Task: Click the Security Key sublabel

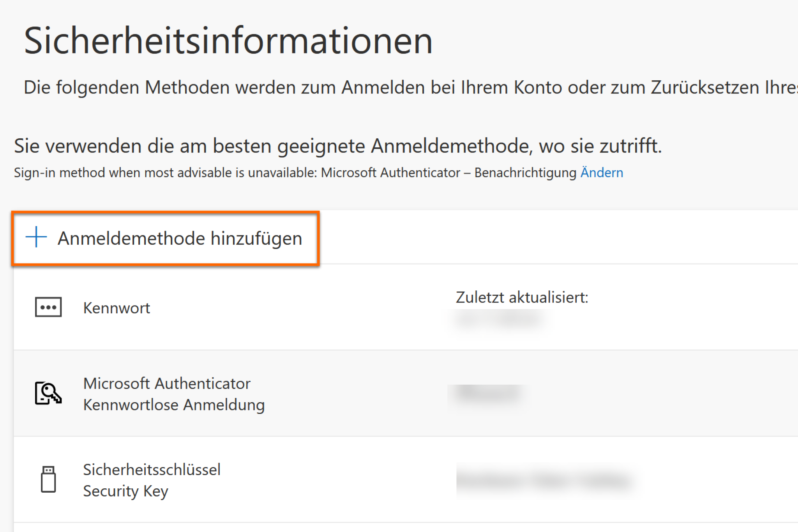Action: pos(125,491)
